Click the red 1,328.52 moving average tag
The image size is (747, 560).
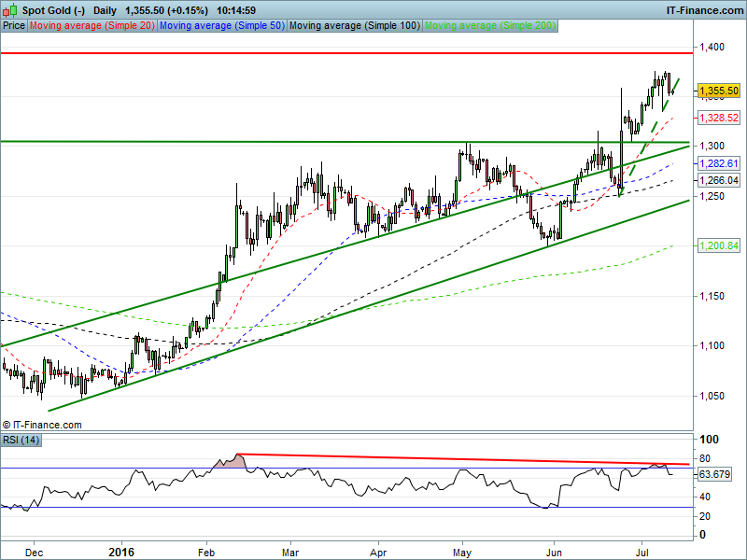[718, 118]
